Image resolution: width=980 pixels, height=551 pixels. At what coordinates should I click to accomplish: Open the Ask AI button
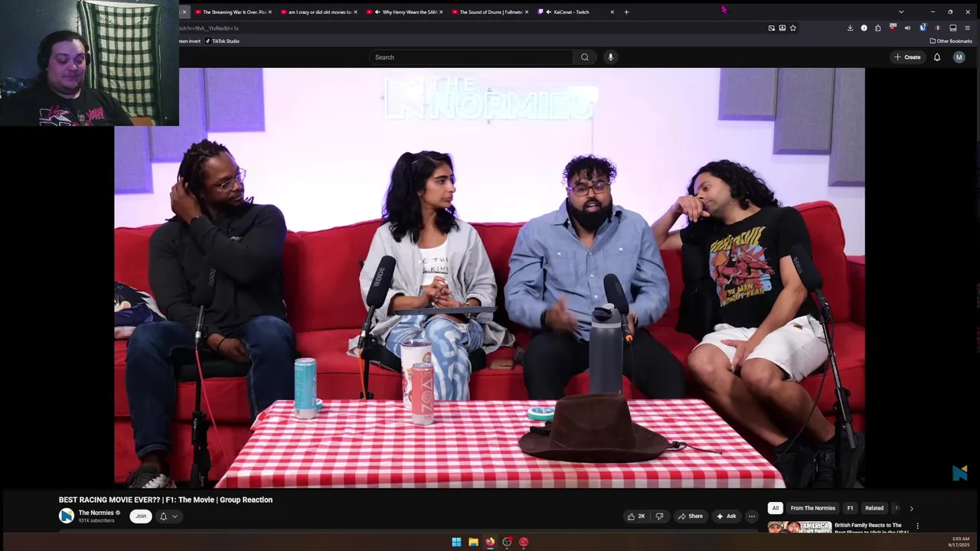(x=726, y=517)
